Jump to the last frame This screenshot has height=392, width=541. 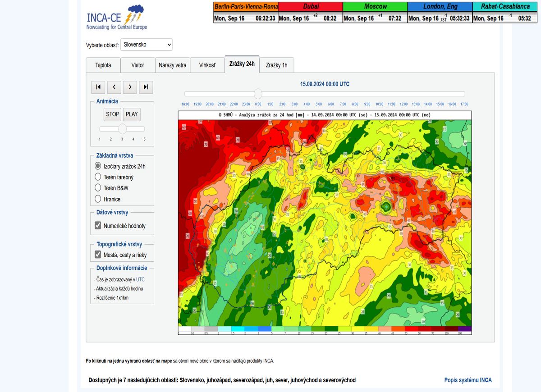click(146, 87)
